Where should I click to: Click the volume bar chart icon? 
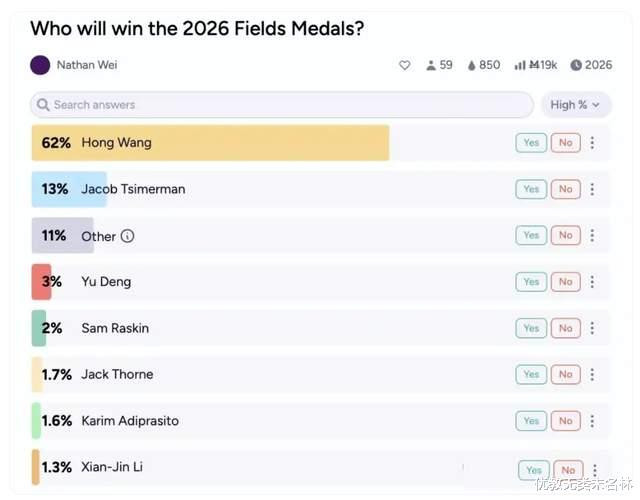pos(520,65)
